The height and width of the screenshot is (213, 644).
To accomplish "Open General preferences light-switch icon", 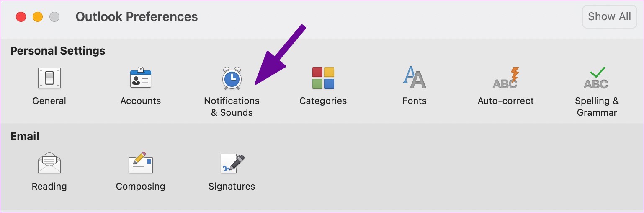I will [49, 78].
